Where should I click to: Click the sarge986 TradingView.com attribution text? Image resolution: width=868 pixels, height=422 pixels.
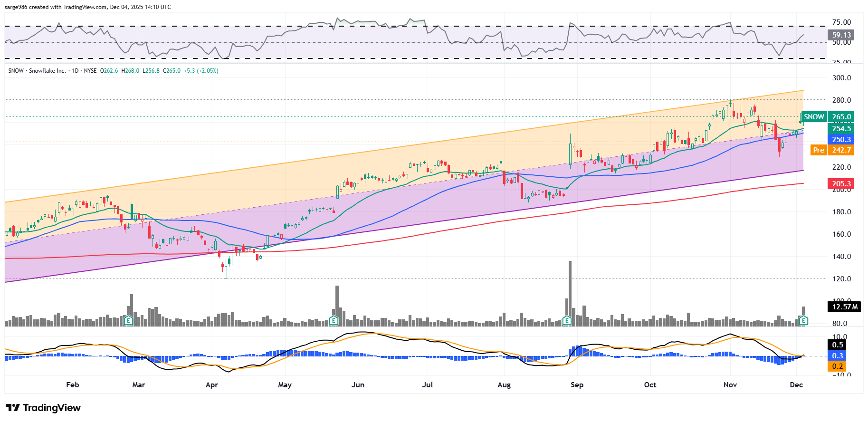[x=87, y=7]
